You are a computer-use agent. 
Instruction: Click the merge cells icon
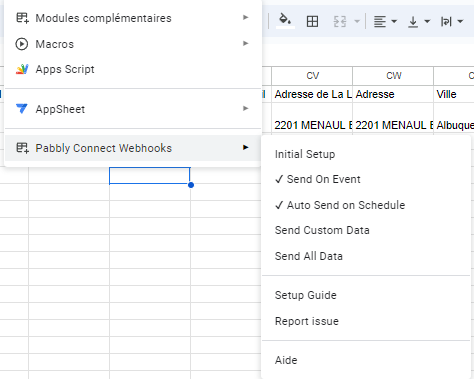coord(340,22)
